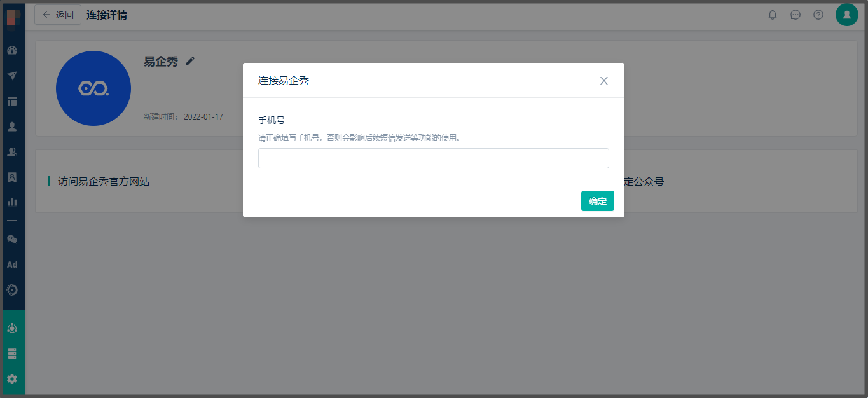Click the 手机号 field label

(272, 120)
